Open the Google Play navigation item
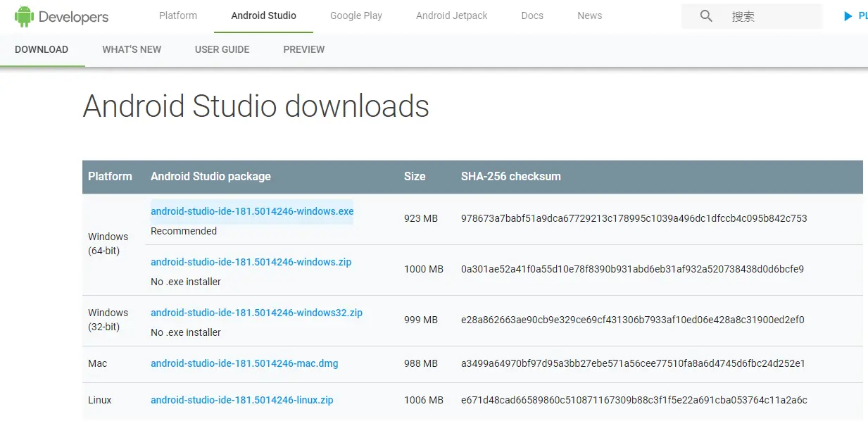 click(x=356, y=15)
